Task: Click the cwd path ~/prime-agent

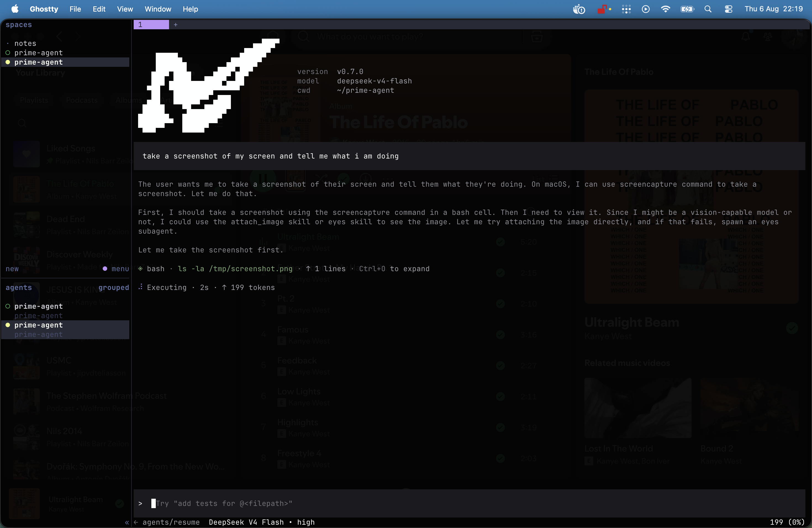Action: point(365,90)
